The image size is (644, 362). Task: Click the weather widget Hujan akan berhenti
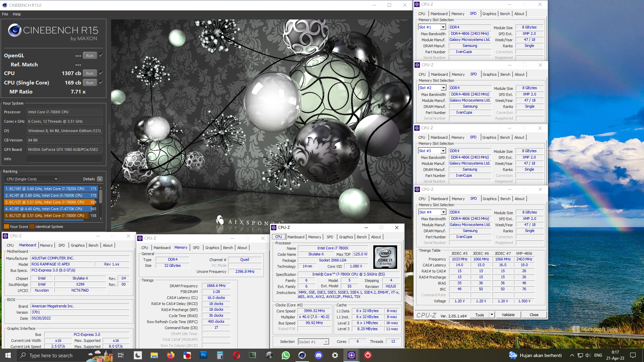click(x=535, y=355)
